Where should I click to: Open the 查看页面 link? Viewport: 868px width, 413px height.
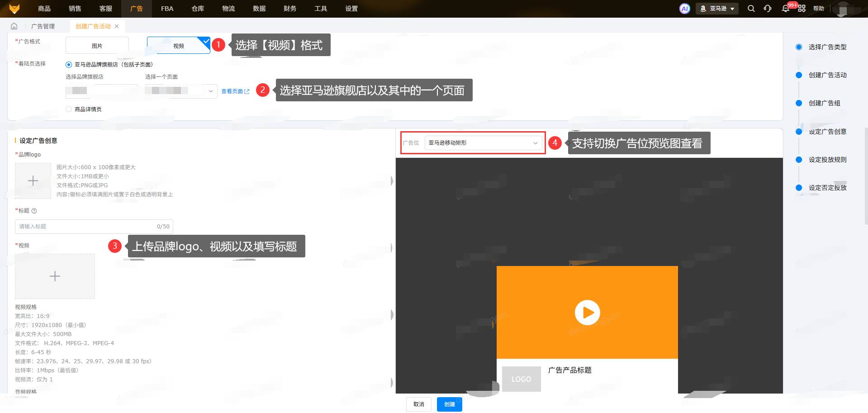[x=235, y=91]
